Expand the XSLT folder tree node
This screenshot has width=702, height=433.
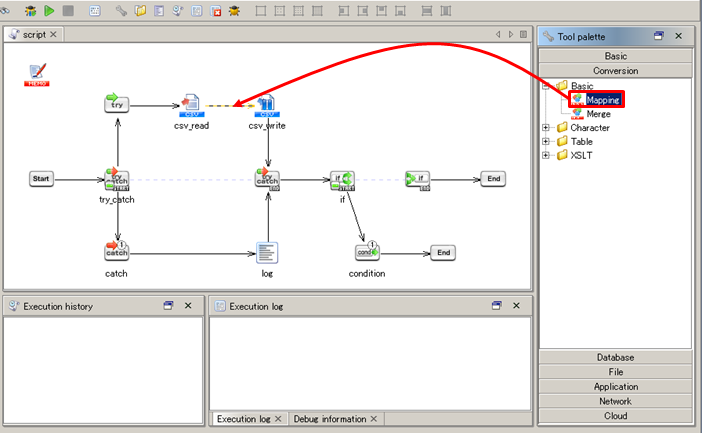pos(546,155)
